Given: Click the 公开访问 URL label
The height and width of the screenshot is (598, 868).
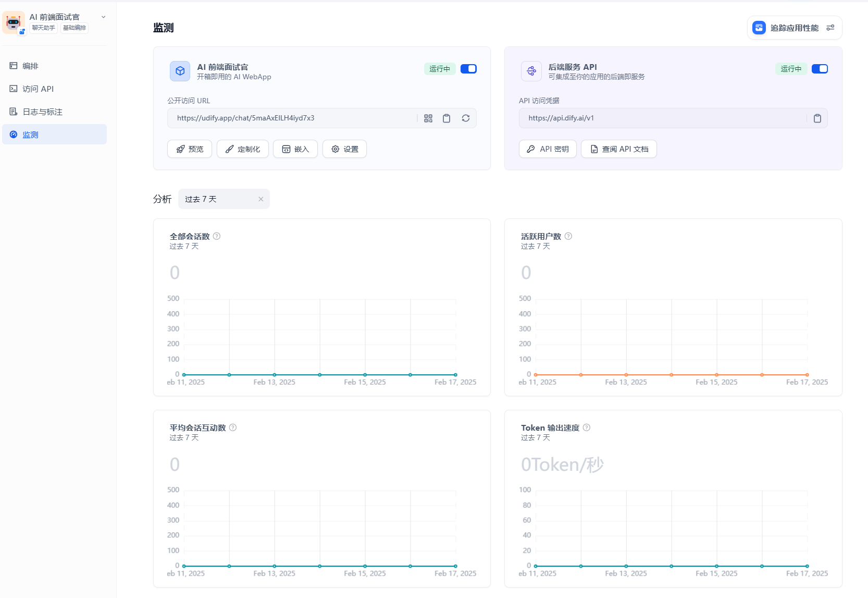Looking at the screenshot, I should click(x=189, y=101).
